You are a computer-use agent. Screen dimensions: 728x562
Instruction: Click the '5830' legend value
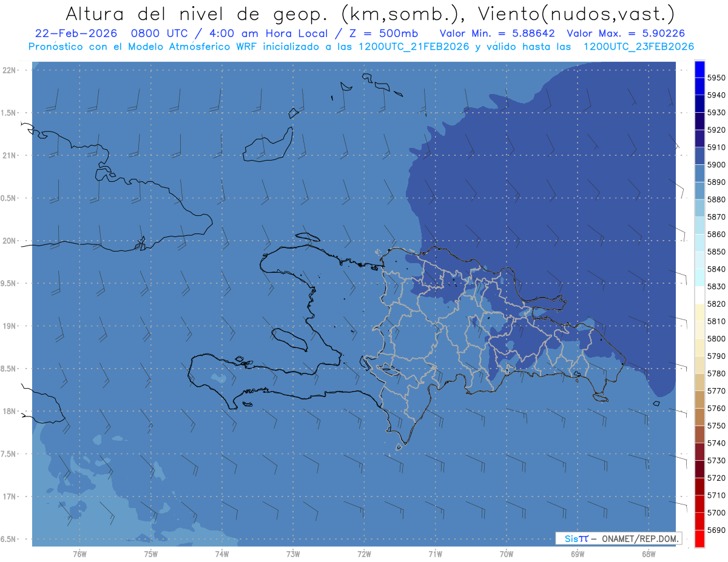click(716, 286)
